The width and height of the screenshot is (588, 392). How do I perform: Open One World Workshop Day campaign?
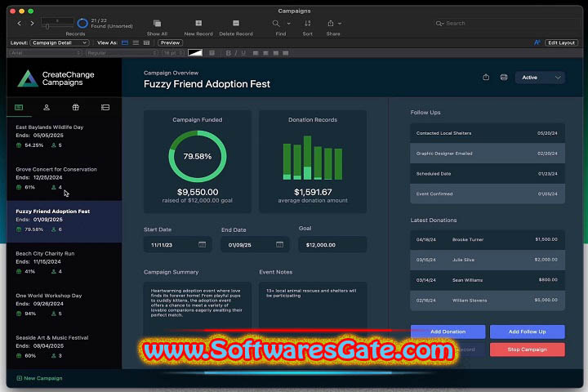[65, 305]
